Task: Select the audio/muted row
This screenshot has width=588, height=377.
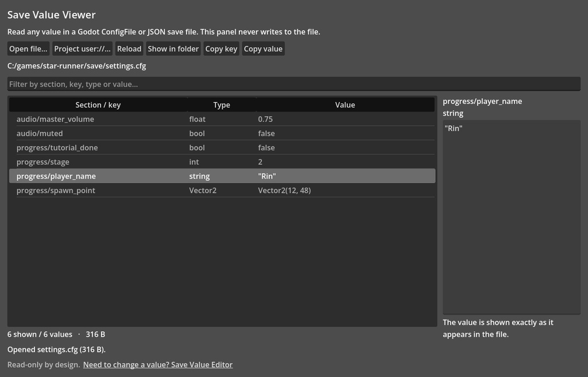Action: (x=222, y=133)
